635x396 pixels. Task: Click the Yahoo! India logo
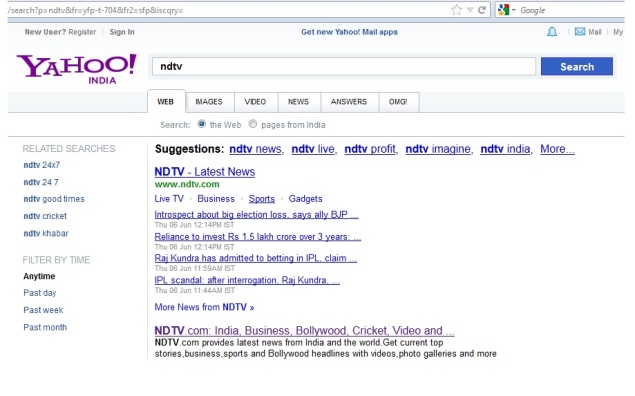[x=76, y=69]
